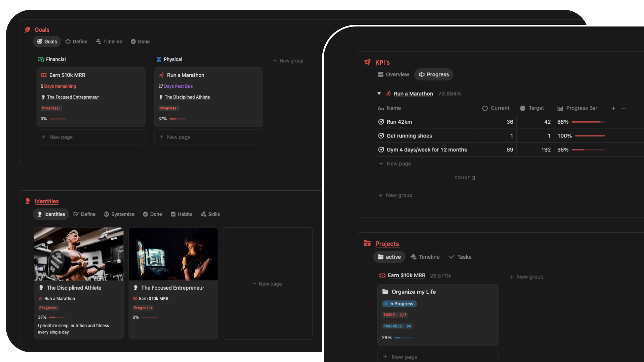Screen dimensions: 644x362
Task: Click the head icon next to The Disciplined Athlete card title
Action: point(41,288)
